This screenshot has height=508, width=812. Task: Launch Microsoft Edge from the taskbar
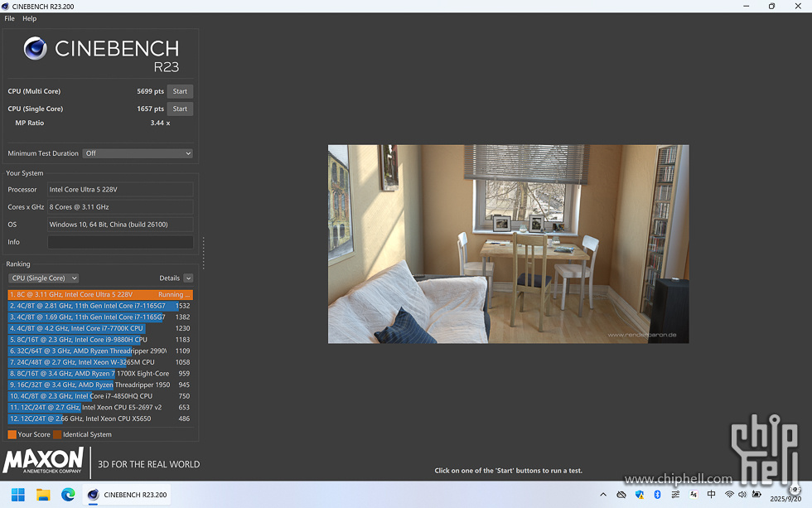click(x=68, y=495)
